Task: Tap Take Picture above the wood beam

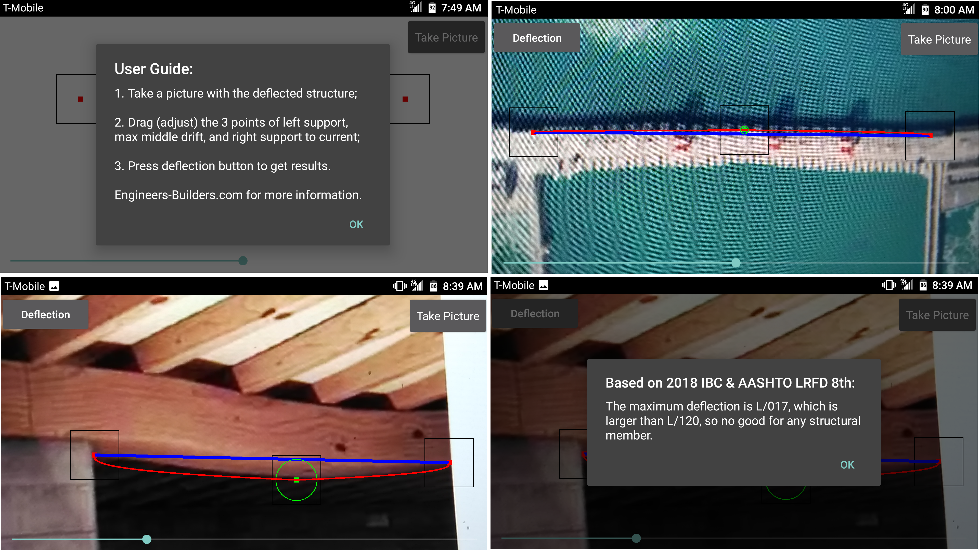Action: click(447, 316)
